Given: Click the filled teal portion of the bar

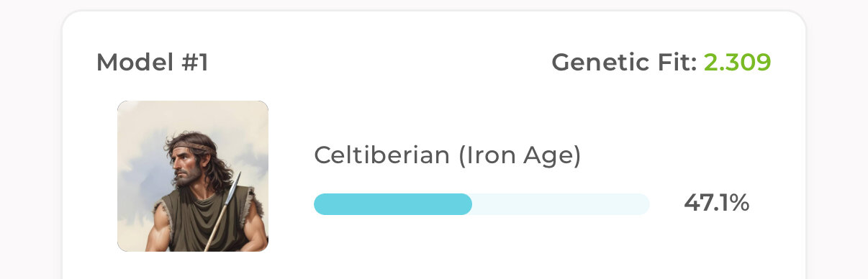Looking at the screenshot, I should point(393,204).
